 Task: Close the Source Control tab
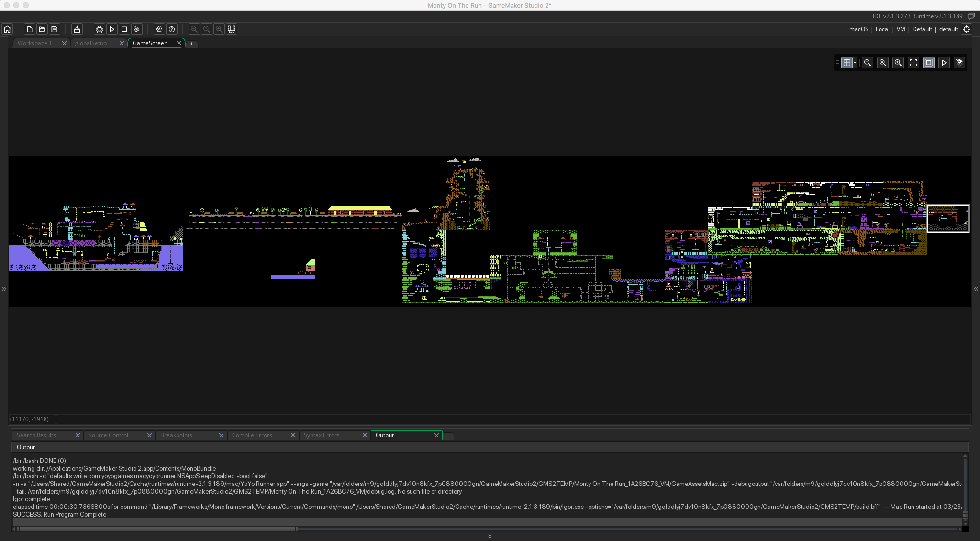tap(149, 435)
